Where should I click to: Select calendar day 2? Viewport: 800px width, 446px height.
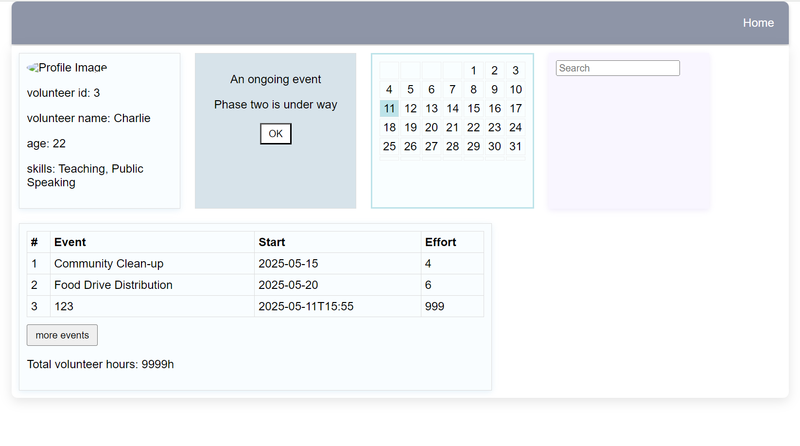pos(494,70)
